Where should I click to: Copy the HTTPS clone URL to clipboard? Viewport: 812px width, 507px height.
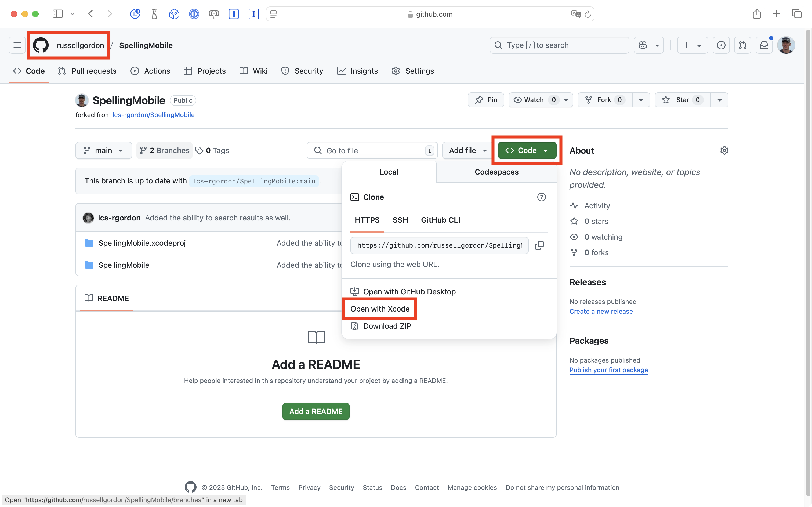[x=539, y=245]
